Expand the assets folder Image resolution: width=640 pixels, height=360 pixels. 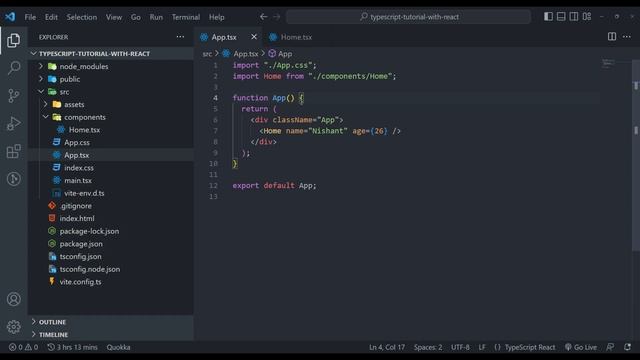click(x=110, y=104)
